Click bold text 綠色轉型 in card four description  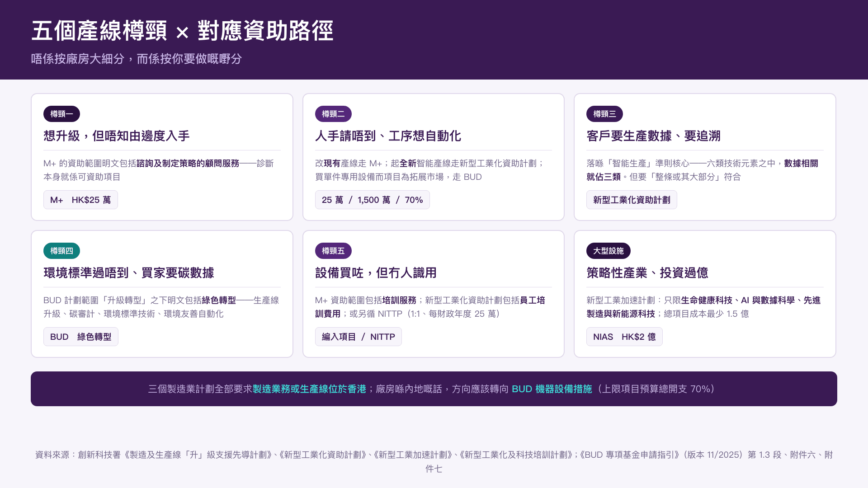(x=219, y=300)
